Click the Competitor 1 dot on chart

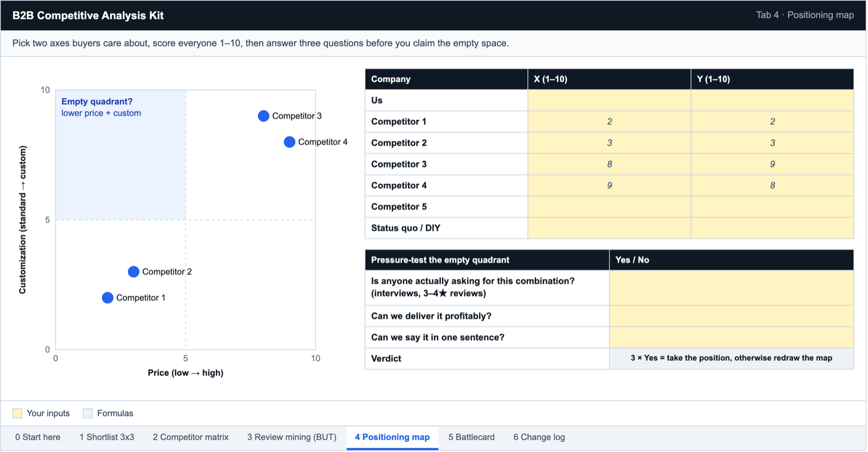click(x=107, y=298)
